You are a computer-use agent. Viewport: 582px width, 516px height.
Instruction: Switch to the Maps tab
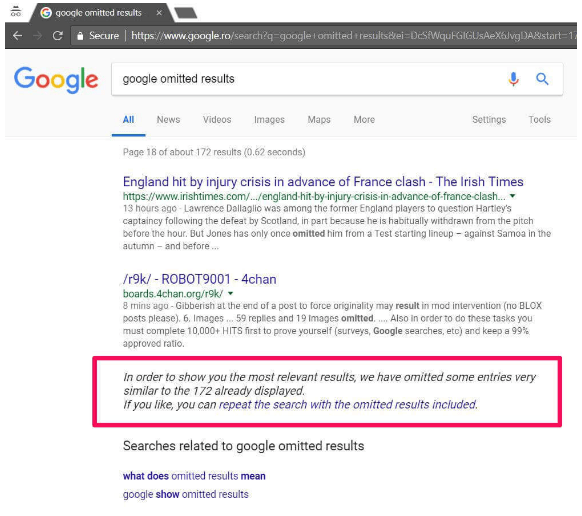pos(319,120)
